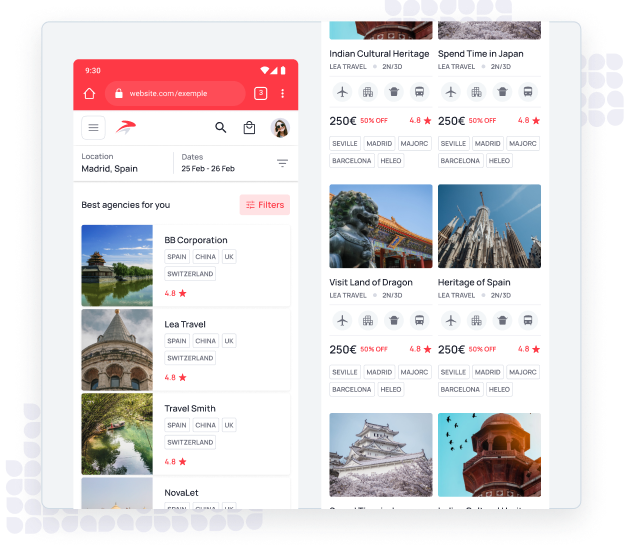
Task: Click the 4.8 rating under Visit Land of Dragon
Action: 420,349
